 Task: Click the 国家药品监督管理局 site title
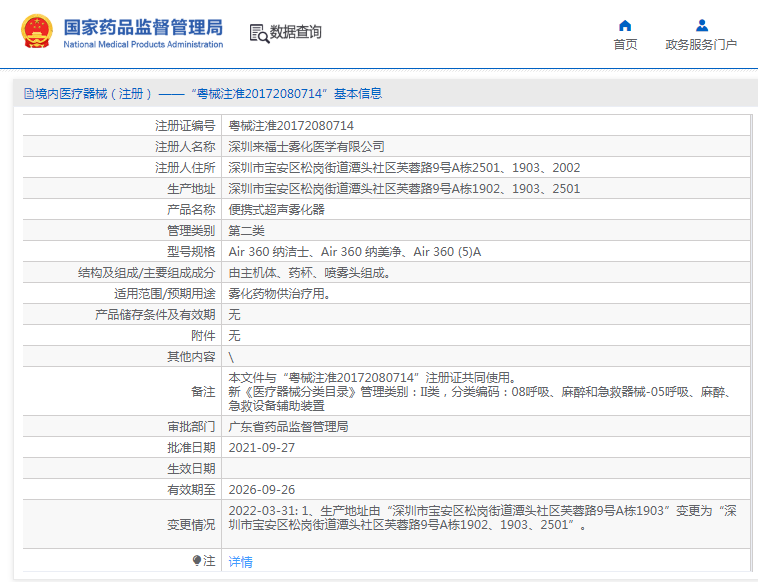coord(143,26)
